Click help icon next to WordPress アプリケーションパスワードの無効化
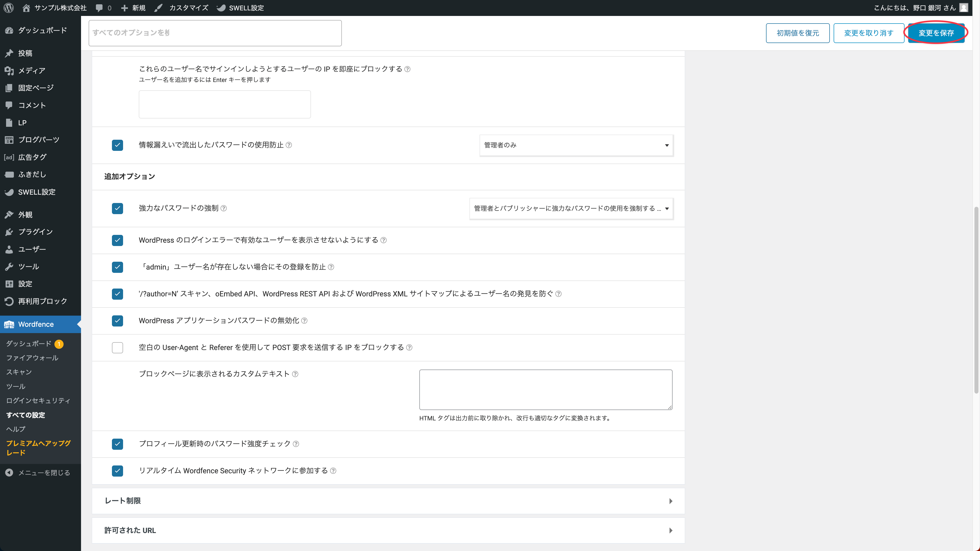The image size is (980, 551). click(304, 321)
